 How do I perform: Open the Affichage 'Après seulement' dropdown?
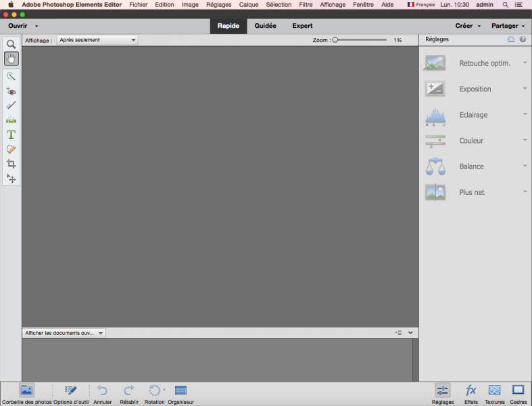97,40
